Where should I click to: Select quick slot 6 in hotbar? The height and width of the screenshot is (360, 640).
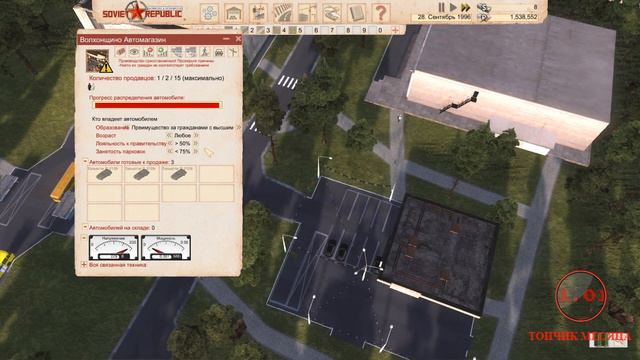[312, 30]
